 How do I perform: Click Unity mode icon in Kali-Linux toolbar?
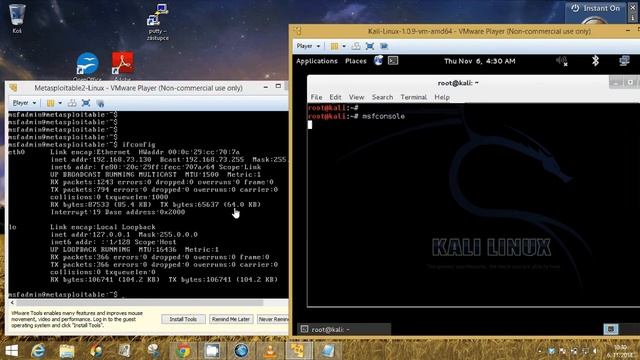click(x=384, y=46)
